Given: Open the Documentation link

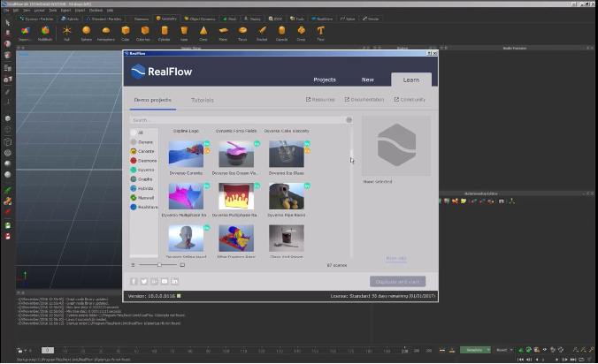Looking at the screenshot, I should click(x=364, y=99).
